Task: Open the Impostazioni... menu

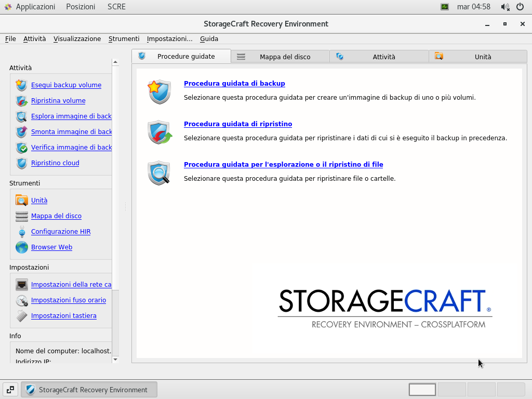Action: (x=169, y=38)
